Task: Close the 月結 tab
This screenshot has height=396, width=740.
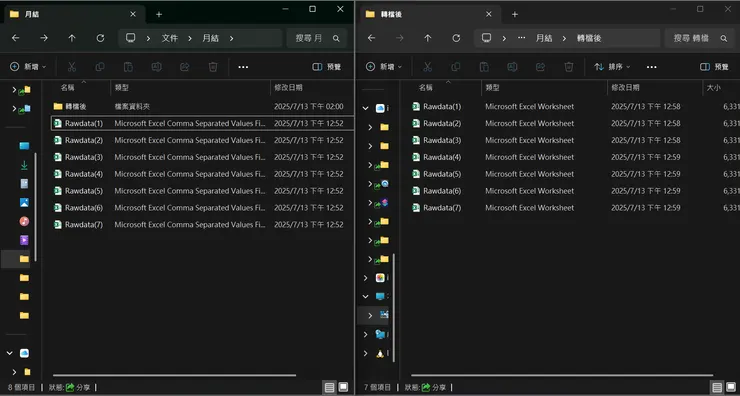Action: 133,14
